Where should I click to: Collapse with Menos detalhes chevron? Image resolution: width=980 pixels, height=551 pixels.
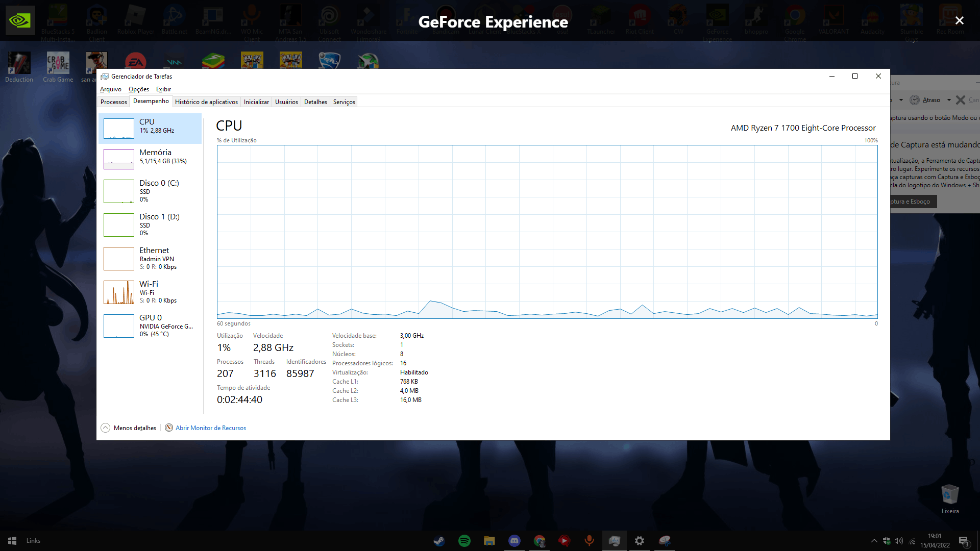tap(106, 428)
